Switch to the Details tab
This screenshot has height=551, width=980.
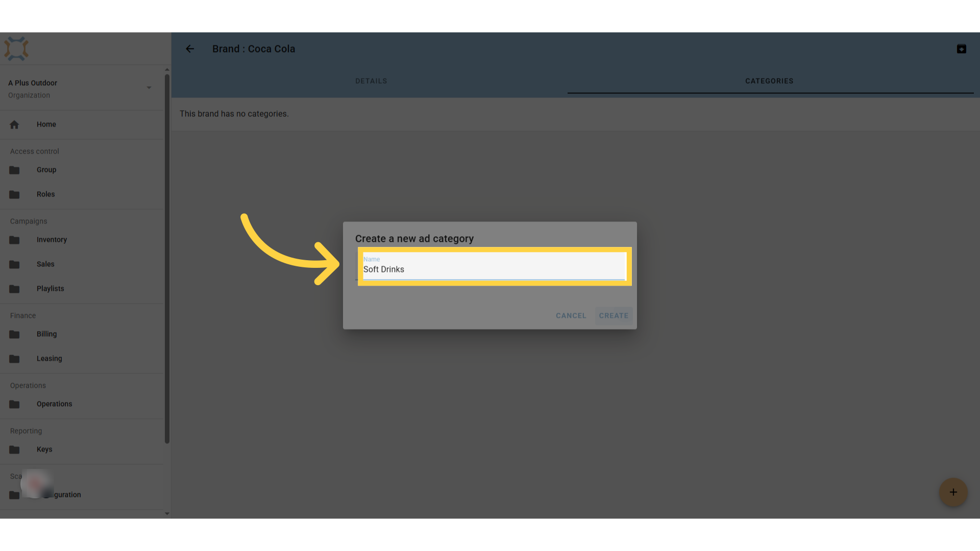(371, 81)
